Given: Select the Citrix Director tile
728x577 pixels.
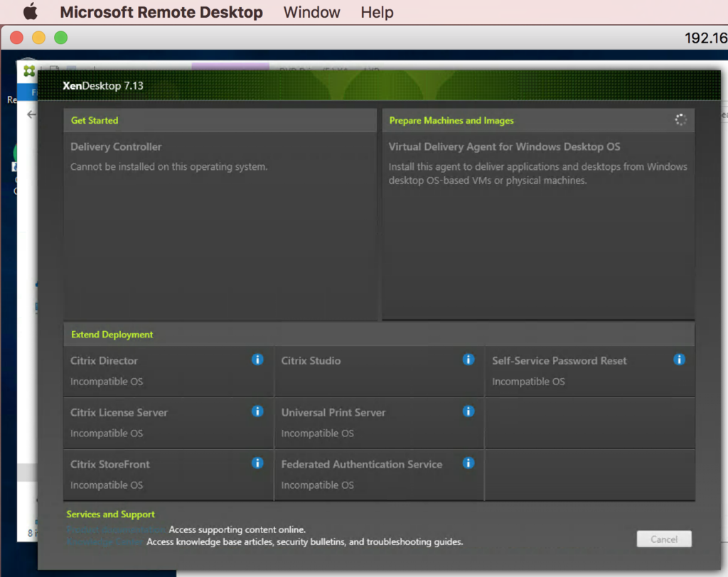Looking at the screenshot, I should (x=168, y=372).
